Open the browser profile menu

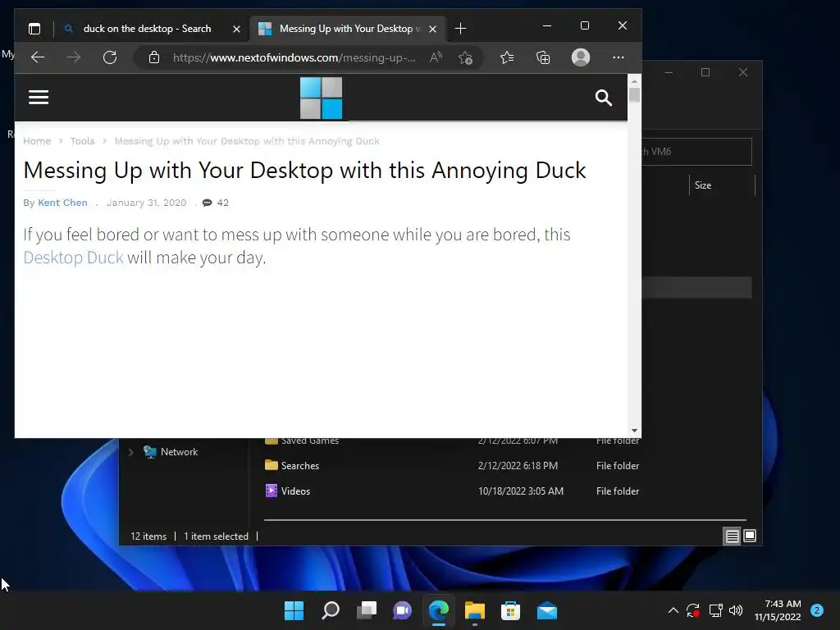[x=580, y=57]
